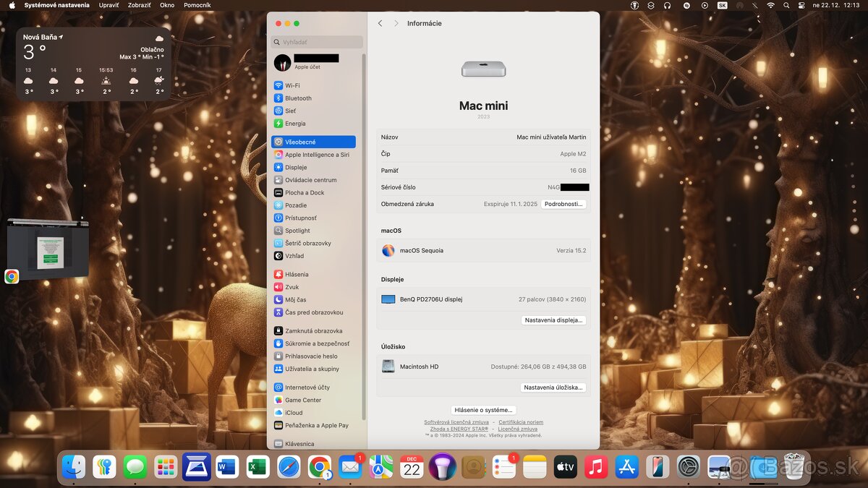
Task: Click Mac mini užívateľa Martin name
Action: click(x=551, y=137)
